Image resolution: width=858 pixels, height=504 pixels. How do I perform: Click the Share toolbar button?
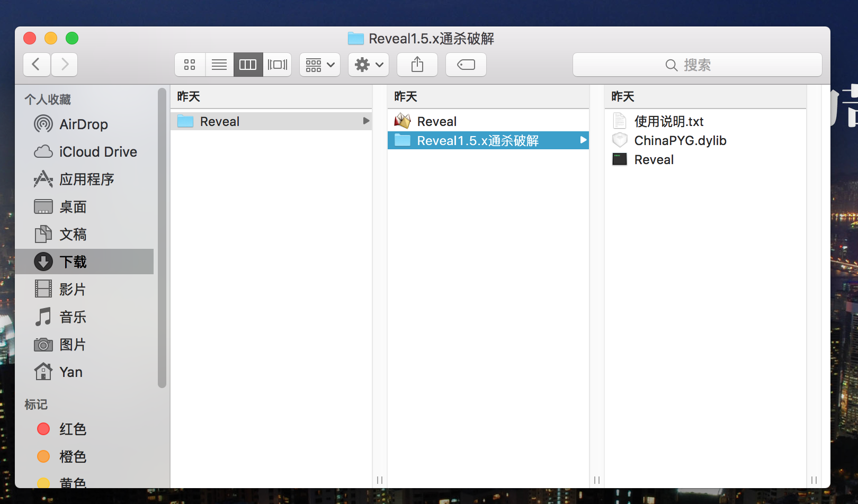(417, 65)
